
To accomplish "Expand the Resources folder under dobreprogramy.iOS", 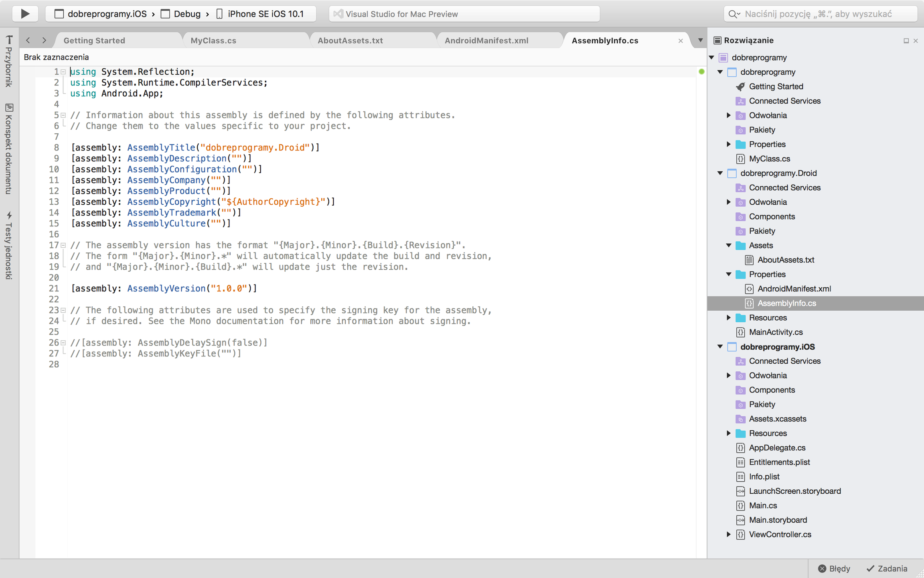I will [729, 433].
